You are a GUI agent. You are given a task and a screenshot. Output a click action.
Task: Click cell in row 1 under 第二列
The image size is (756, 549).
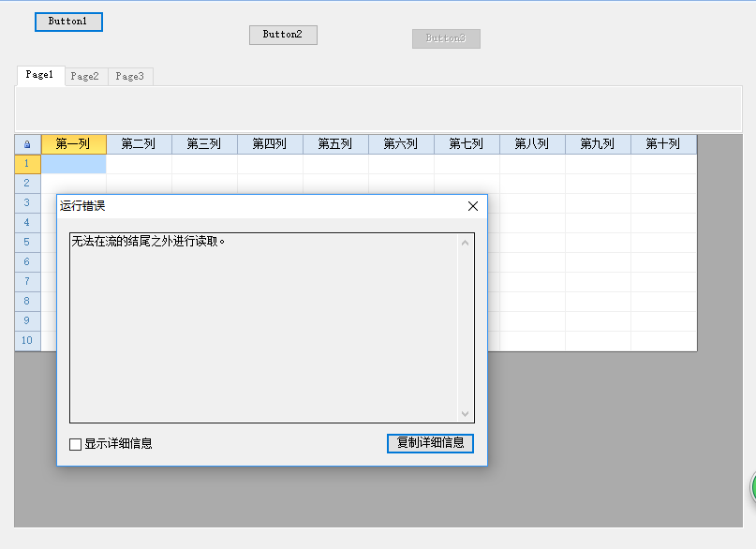coord(139,164)
